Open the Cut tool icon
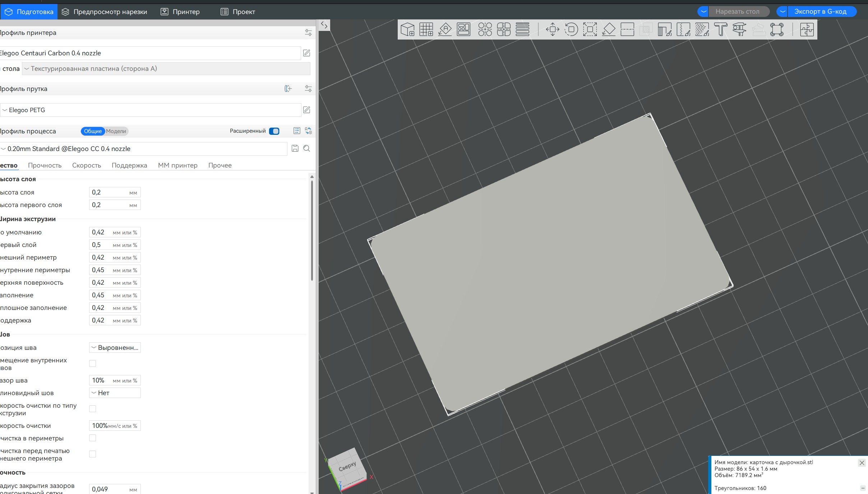The height and width of the screenshot is (494, 868). click(x=627, y=29)
